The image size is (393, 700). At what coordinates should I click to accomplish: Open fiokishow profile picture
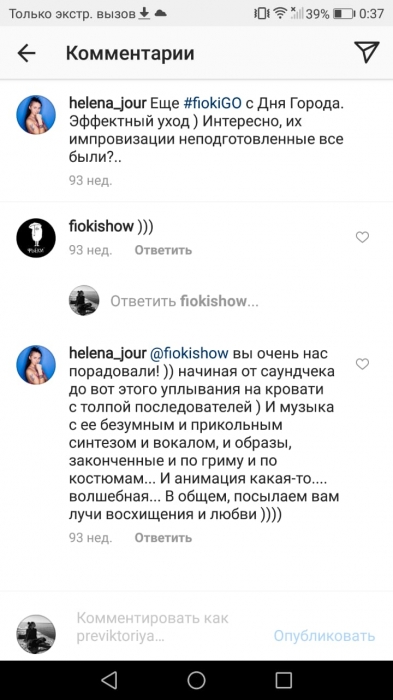pyautogui.click(x=36, y=238)
